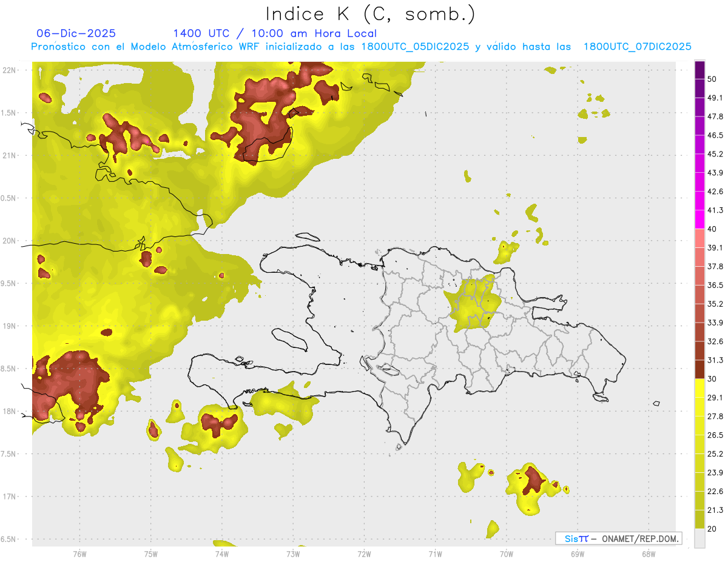Click the yellow patch over central Dominican Republic
728x562 pixels.
click(472, 304)
